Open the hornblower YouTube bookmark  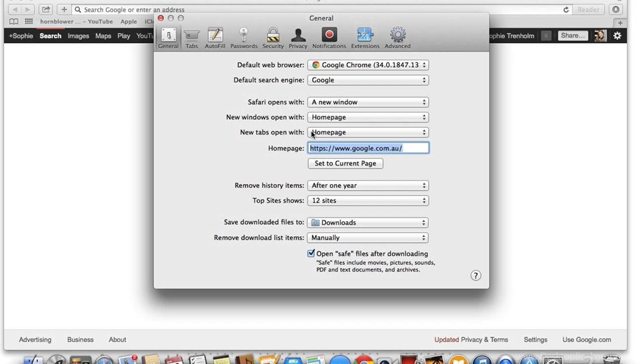[76, 21]
